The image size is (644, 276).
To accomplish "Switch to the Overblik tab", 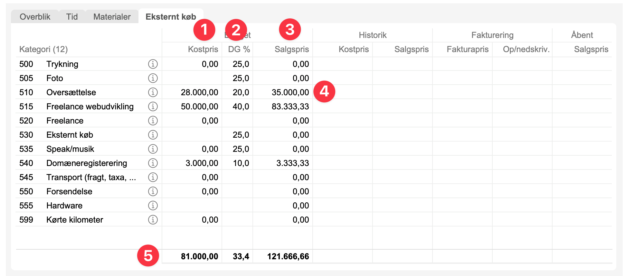I will point(35,17).
